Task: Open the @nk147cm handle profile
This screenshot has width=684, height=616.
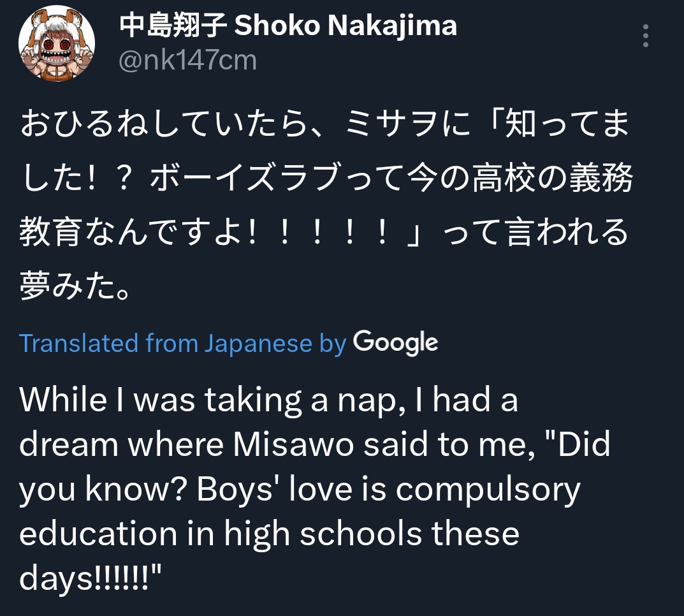Action: point(187,60)
